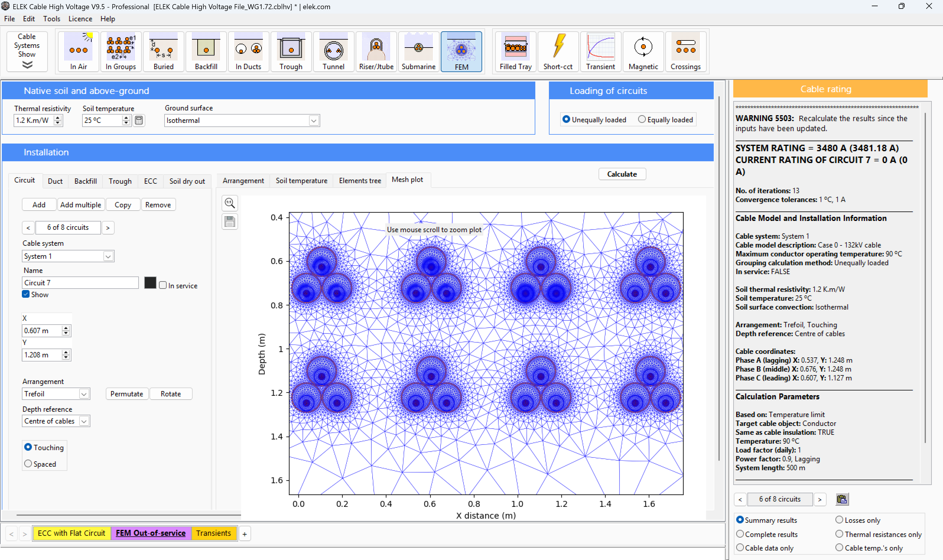Image resolution: width=943 pixels, height=560 pixels.
Task: Click the zoom reset icon on plot
Action: [230, 203]
